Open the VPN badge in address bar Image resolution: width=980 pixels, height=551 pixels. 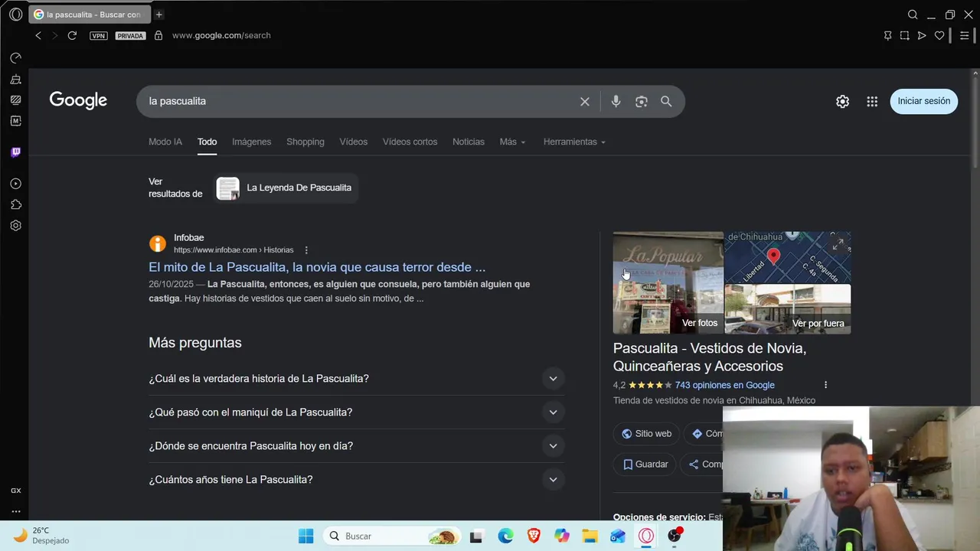(x=99, y=36)
